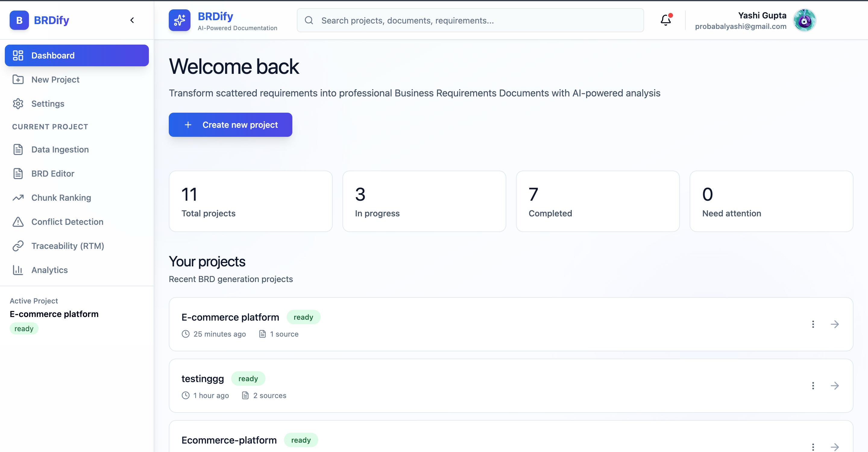The image size is (868, 452).
Task: Click the Dashboard grid icon
Action: click(x=18, y=55)
